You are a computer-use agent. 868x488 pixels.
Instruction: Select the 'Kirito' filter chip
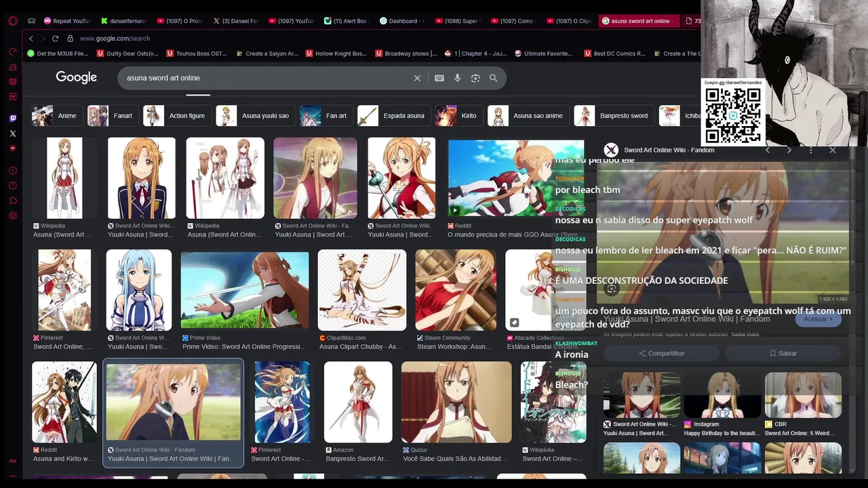[x=459, y=116]
